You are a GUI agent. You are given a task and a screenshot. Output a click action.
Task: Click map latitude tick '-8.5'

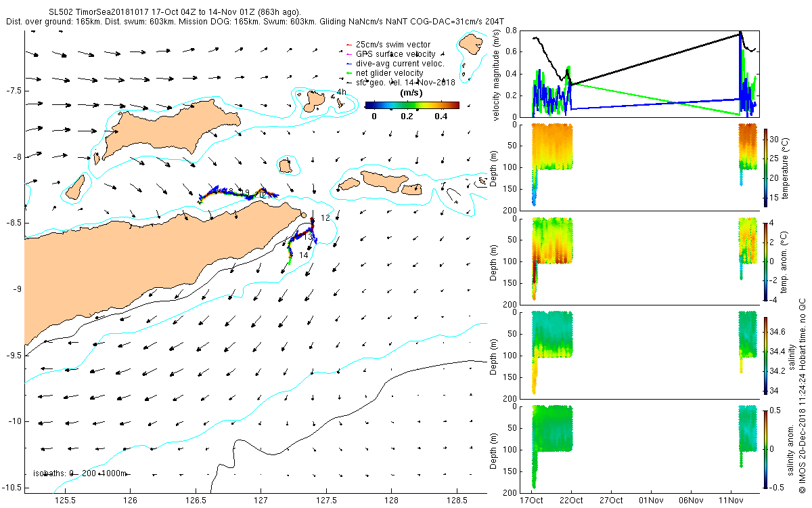[x=15, y=223]
